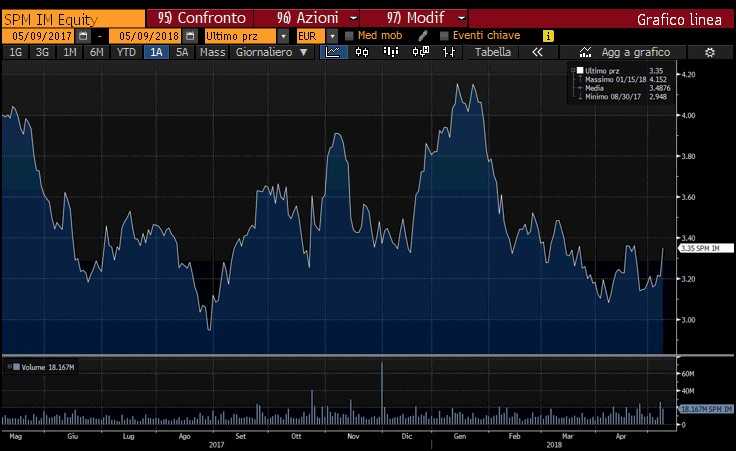Select the OHLC bar chart icon
736x451 pixels.
point(449,52)
